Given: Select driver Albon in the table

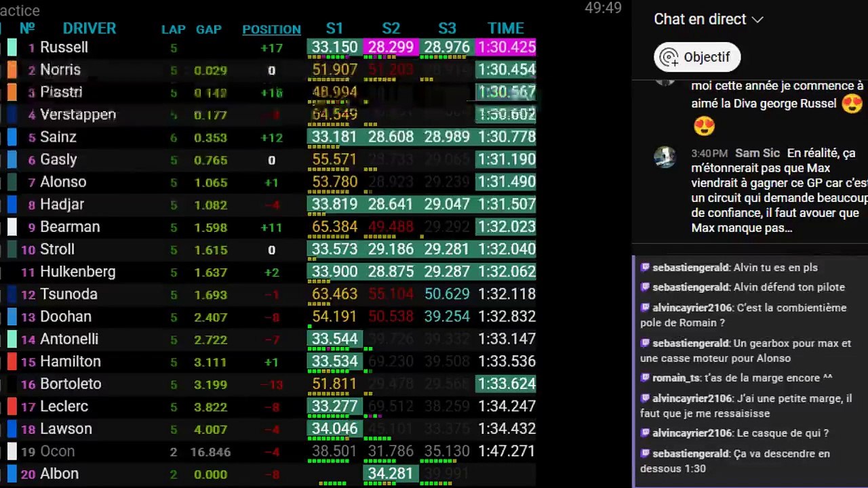Looking at the screenshot, I should 59,473.
